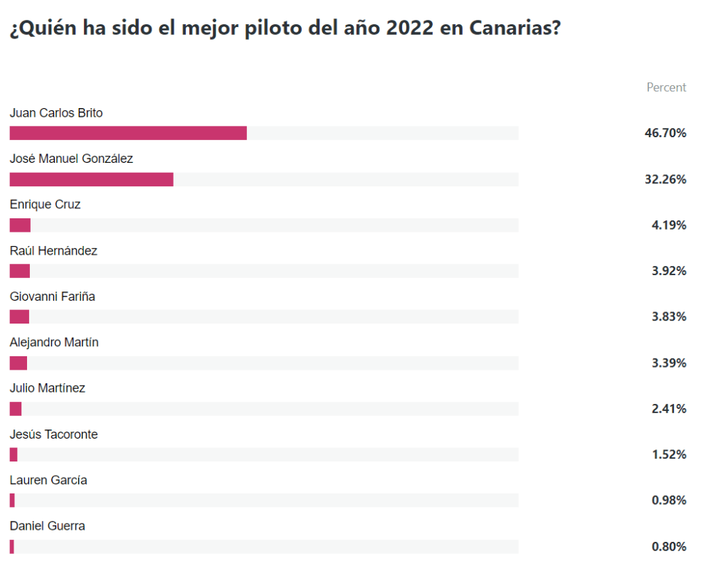Click the 32.26% value
Image resolution: width=728 pixels, height=571 pixels.
pos(665,179)
